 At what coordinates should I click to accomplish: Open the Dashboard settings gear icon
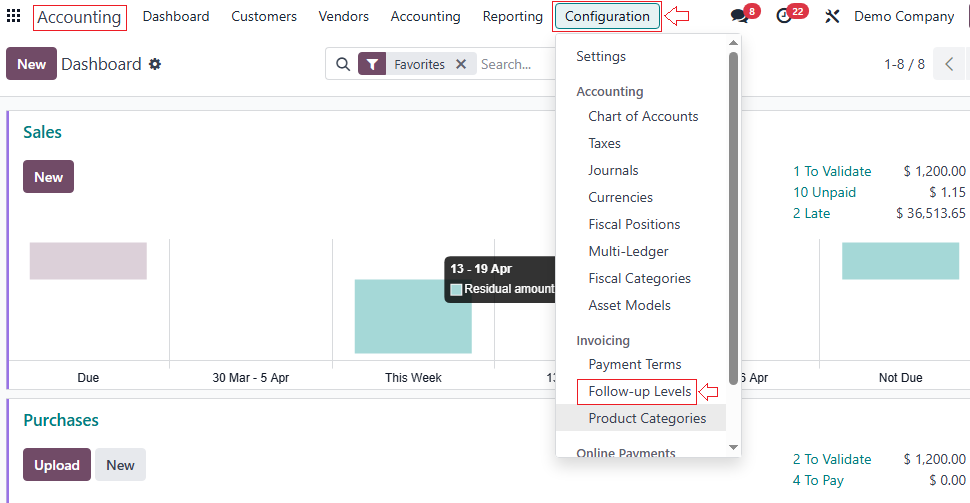[155, 64]
